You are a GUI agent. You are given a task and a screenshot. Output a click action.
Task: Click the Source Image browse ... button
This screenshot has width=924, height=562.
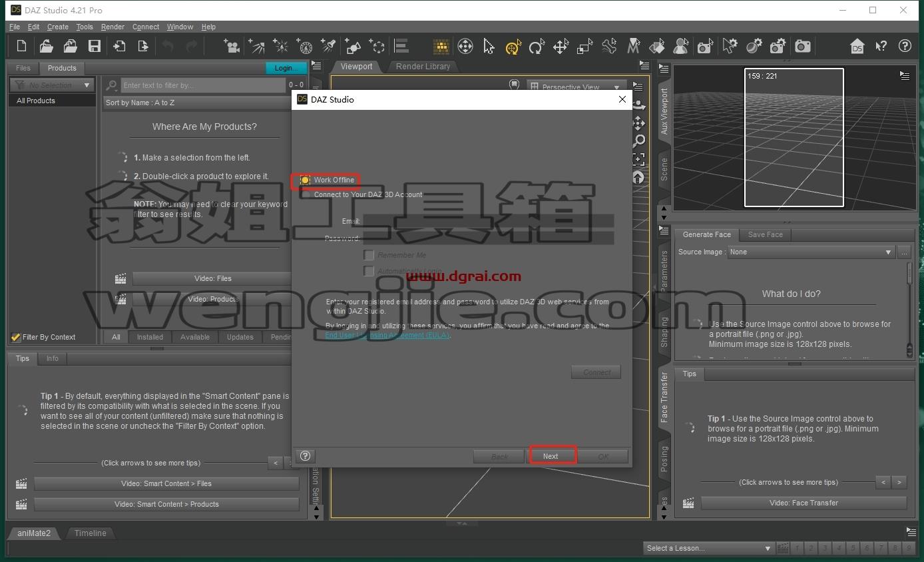pyautogui.click(x=904, y=252)
